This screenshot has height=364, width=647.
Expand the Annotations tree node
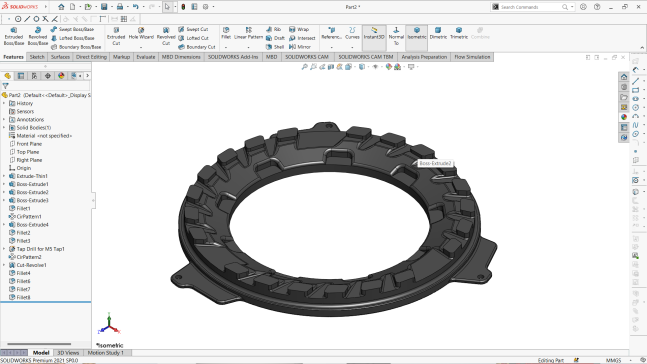point(4,119)
